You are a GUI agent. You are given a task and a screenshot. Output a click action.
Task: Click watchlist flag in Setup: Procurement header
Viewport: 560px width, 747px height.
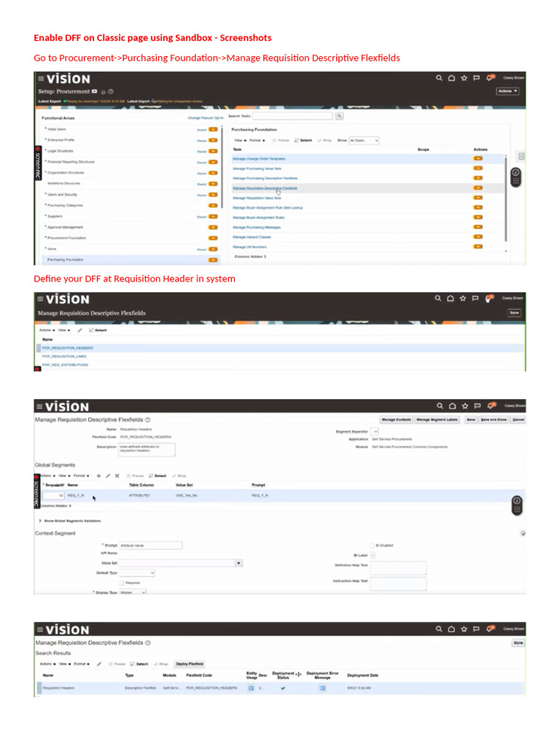pos(476,78)
